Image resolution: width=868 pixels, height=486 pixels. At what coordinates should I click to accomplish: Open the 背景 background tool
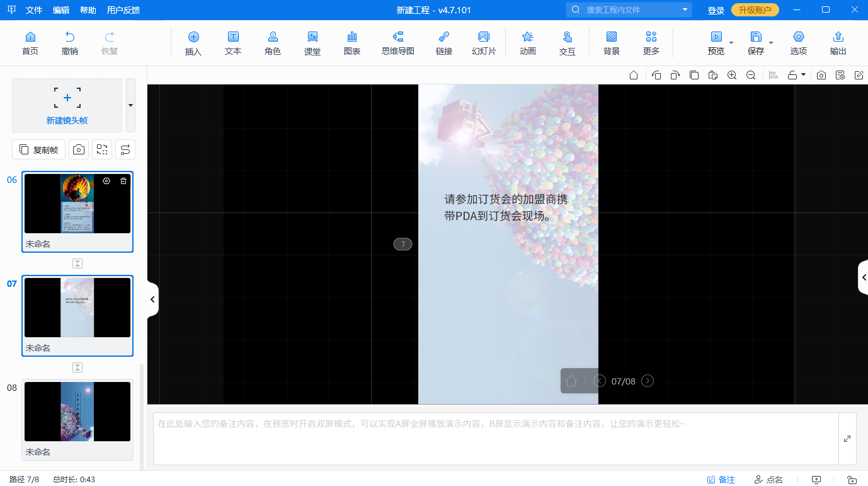coord(612,43)
